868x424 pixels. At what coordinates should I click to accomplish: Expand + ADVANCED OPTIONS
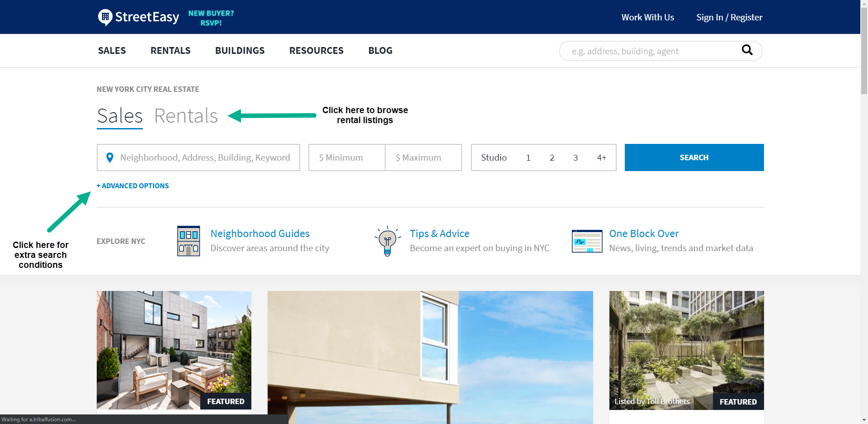pos(132,186)
